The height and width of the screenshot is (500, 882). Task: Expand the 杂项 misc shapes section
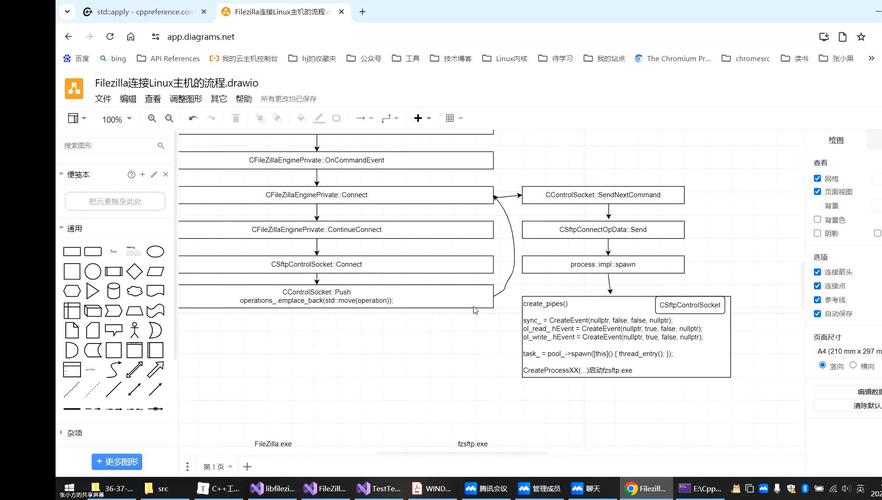[74, 433]
